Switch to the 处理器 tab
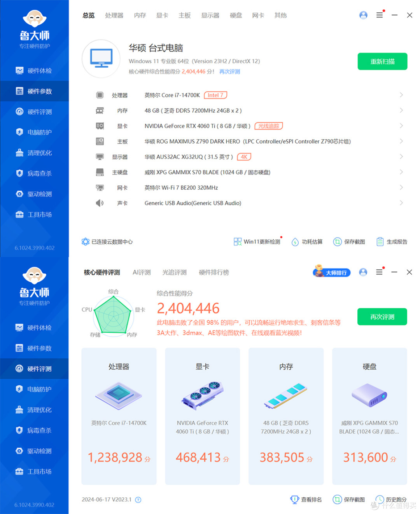This screenshot has width=420, height=514. [114, 16]
